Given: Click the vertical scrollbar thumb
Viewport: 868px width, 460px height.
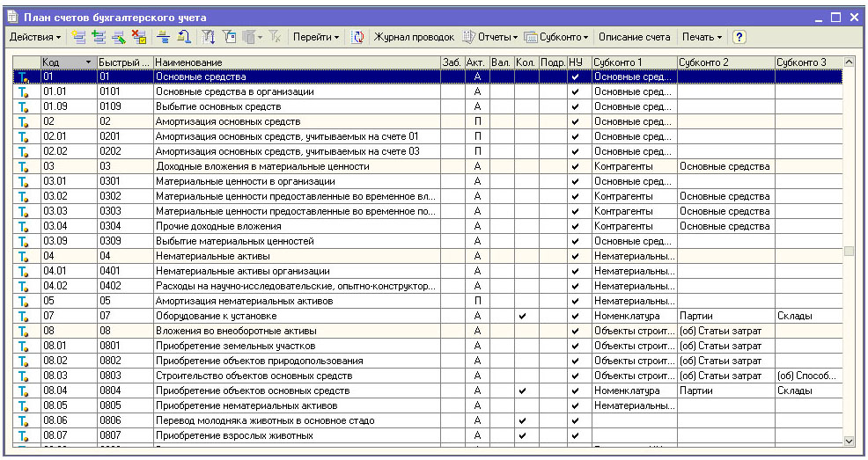Looking at the screenshot, I should (849, 251).
